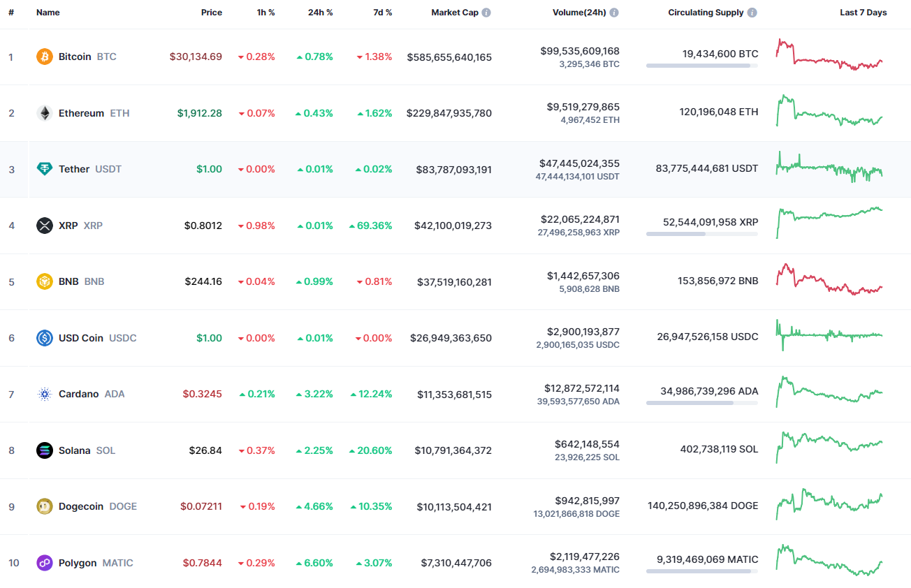Click the Bitcoin 7-day sparkline chart
Viewport: 911px width, 588px height.
828,57
